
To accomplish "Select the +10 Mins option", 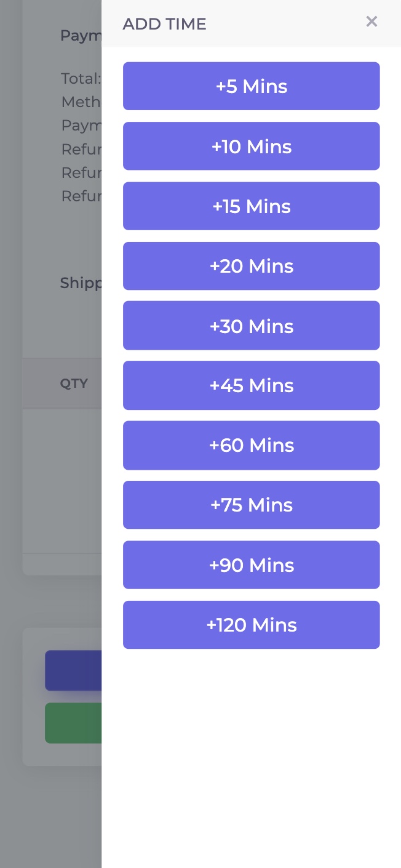I will point(251,146).
